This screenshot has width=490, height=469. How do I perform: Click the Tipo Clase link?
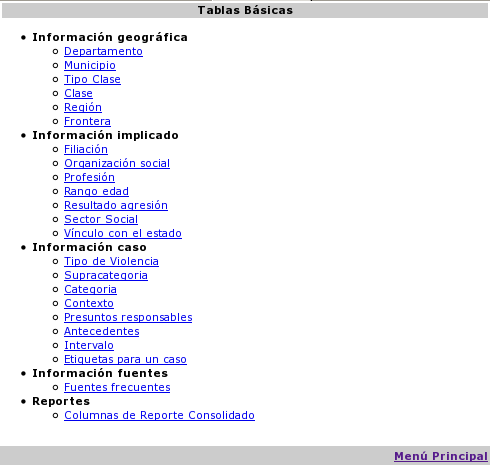(x=92, y=79)
